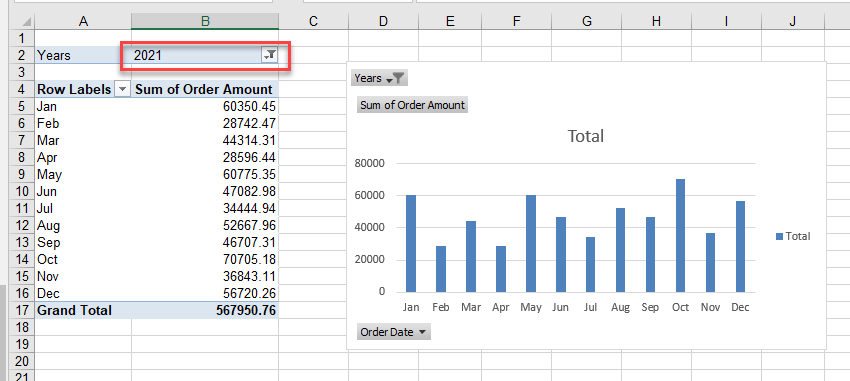Select the Aug row label cell
This screenshot has height=381, width=850.
[x=83, y=225]
